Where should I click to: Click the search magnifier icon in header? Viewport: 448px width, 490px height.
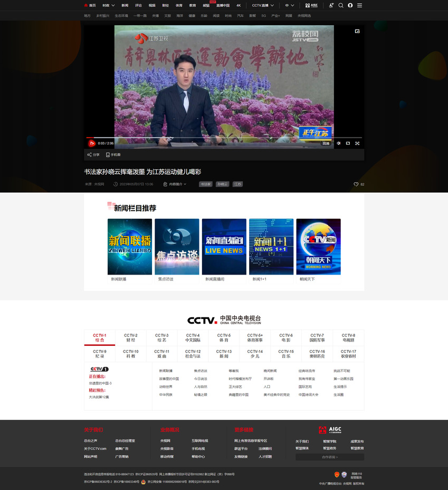[341, 5]
